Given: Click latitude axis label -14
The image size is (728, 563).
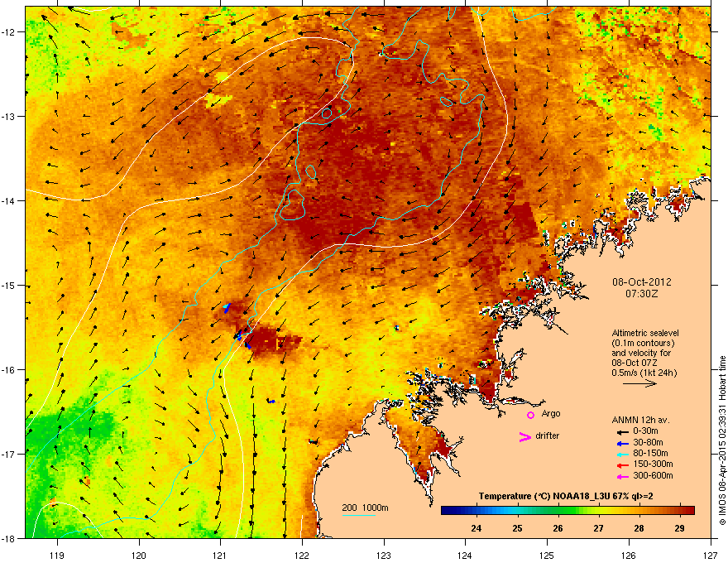Looking at the screenshot, I should coord(9,200).
